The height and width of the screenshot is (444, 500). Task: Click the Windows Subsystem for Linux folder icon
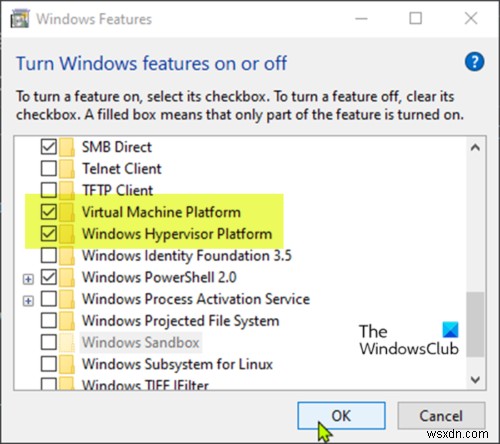67,364
